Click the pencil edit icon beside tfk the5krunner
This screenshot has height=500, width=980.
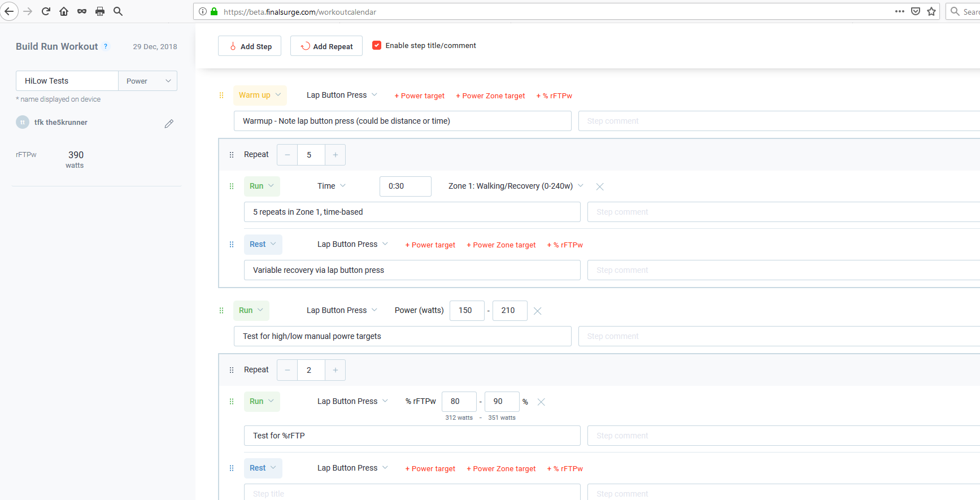click(x=169, y=123)
